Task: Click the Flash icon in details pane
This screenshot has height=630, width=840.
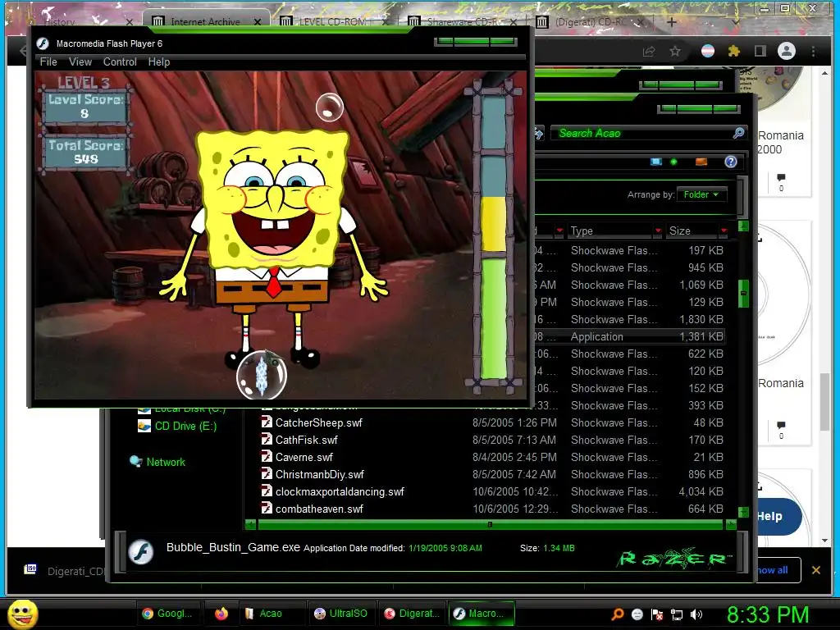Action: pos(141,551)
